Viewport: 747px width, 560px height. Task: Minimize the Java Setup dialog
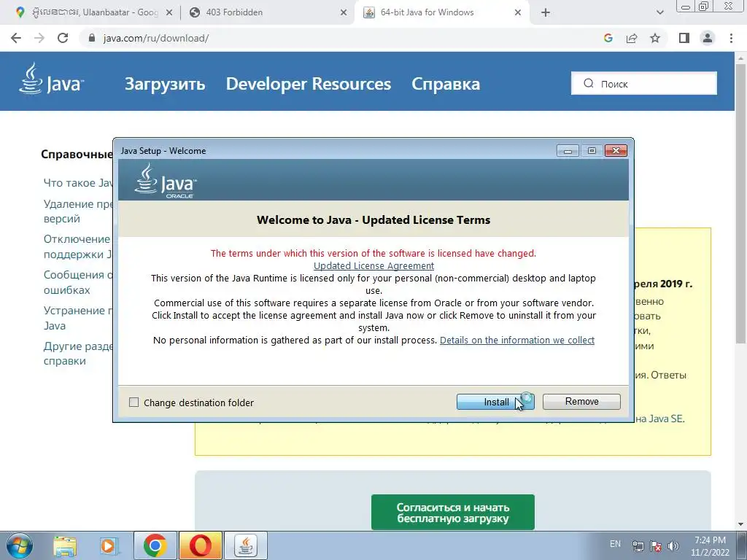[568, 151]
